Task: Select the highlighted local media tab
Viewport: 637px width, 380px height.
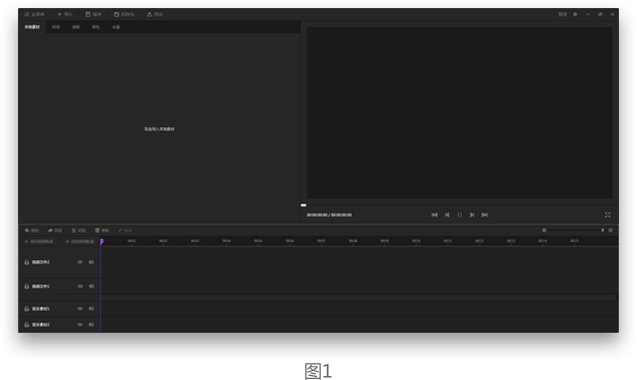Action: click(x=32, y=27)
